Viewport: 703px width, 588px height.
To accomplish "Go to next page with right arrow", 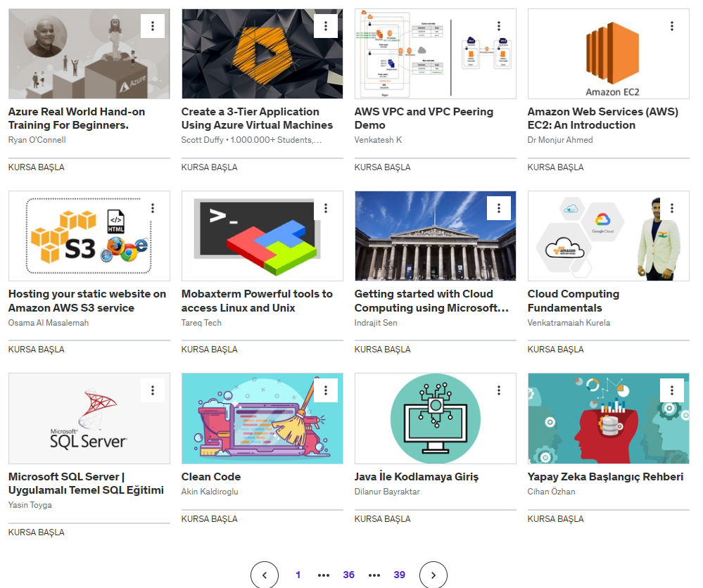I will [x=433, y=575].
